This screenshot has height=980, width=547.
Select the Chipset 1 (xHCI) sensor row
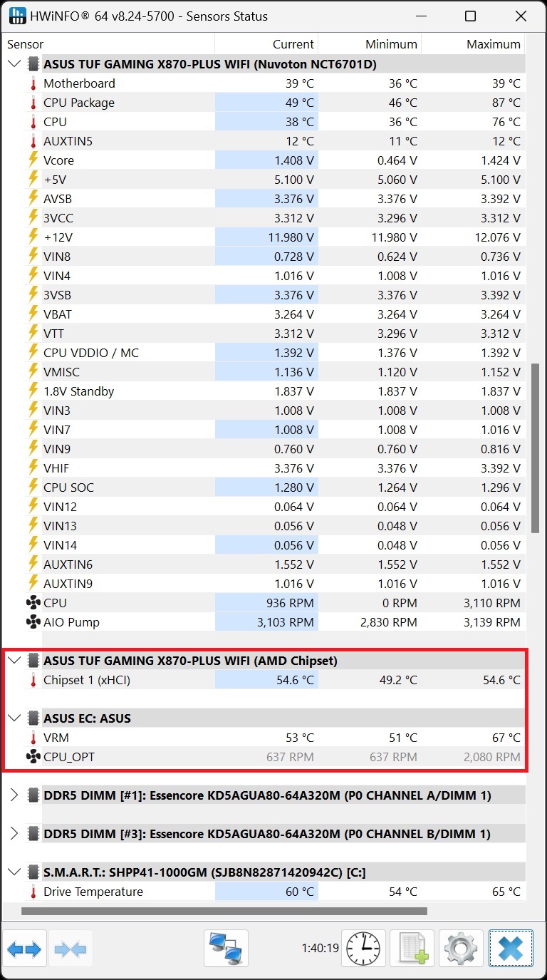(x=87, y=680)
